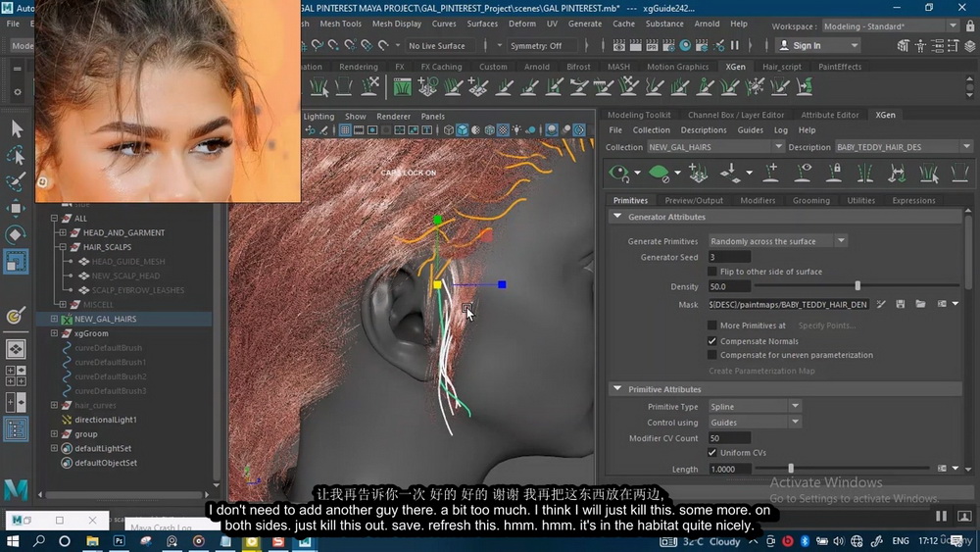
Task: Click the wireframe cube shading icon in viewport
Action: [449, 130]
